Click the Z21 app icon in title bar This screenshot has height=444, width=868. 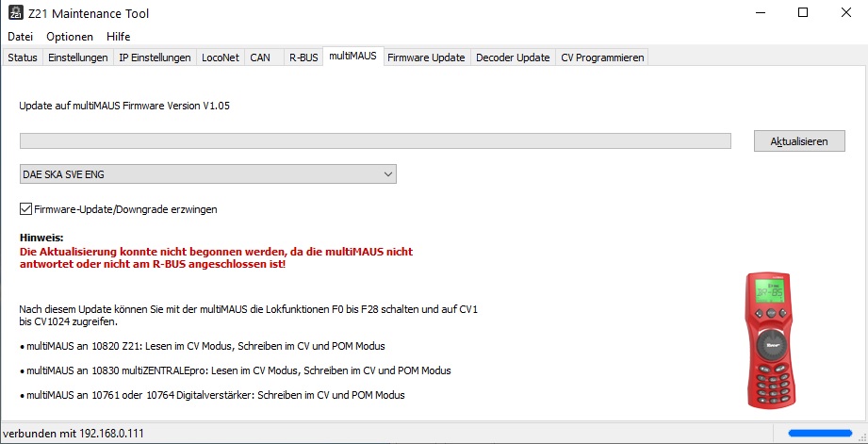(x=15, y=12)
